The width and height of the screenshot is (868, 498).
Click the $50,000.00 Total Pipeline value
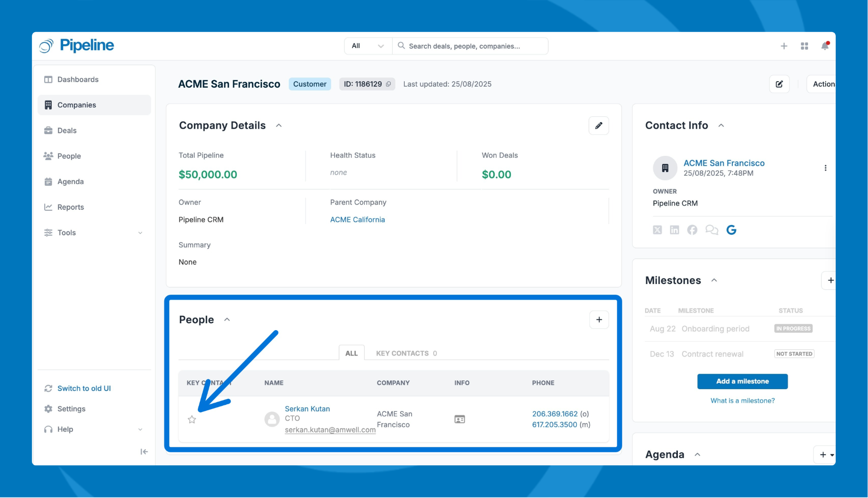coord(208,174)
